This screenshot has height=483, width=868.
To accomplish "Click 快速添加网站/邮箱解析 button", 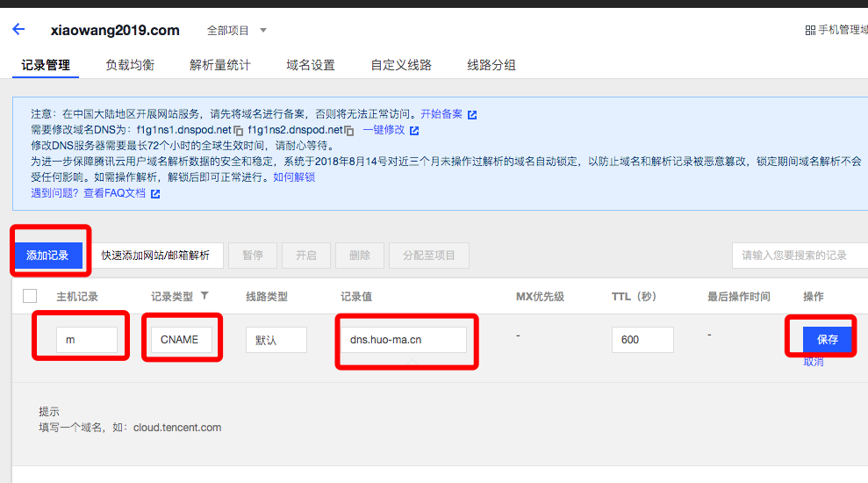I will (157, 256).
